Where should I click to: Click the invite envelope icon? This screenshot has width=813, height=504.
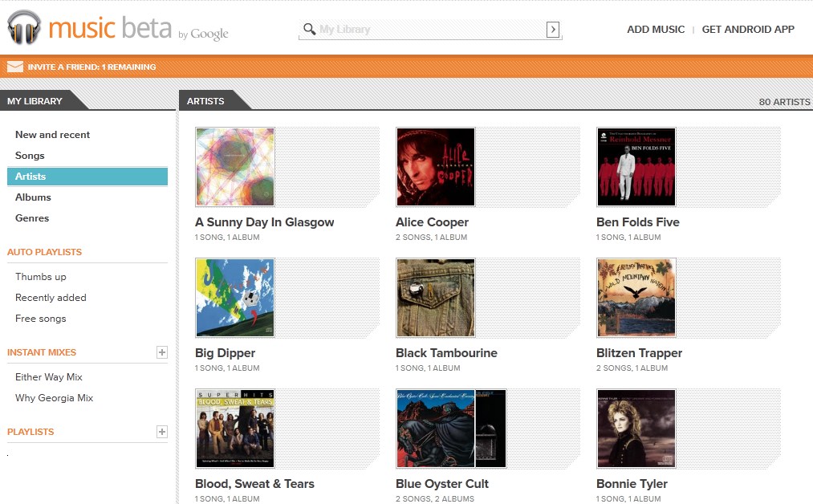(15, 67)
